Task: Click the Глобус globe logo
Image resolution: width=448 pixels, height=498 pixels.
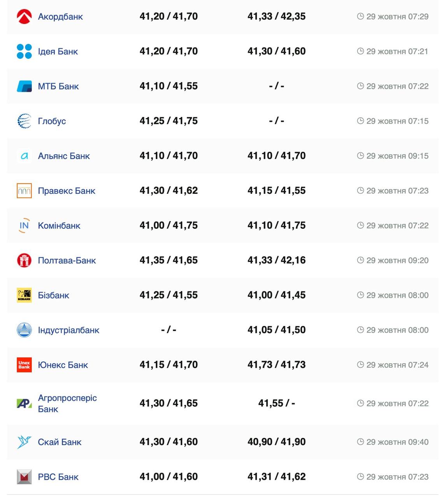Action: coord(24,121)
